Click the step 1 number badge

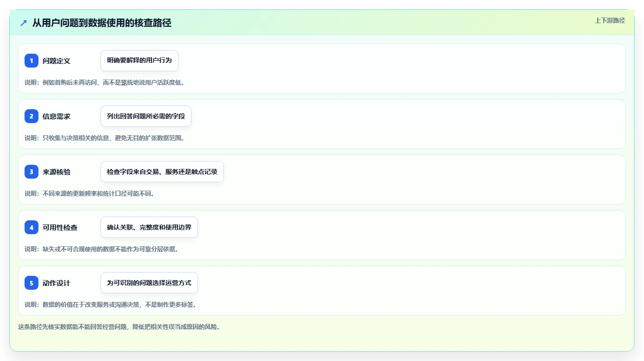32,61
